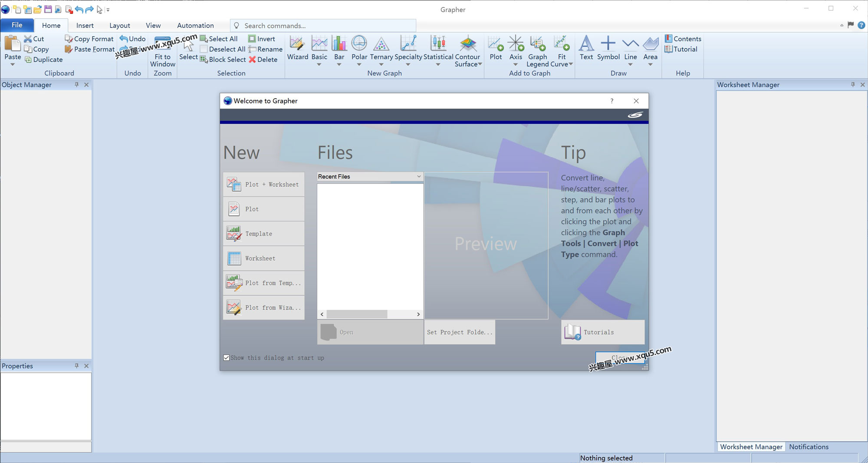Switch to the Automation ribbon tab
This screenshot has height=463, width=868.
(x=195, y=26)
